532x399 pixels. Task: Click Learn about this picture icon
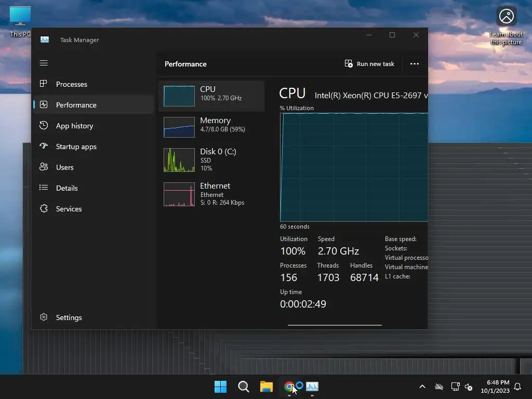click(506, 26)
